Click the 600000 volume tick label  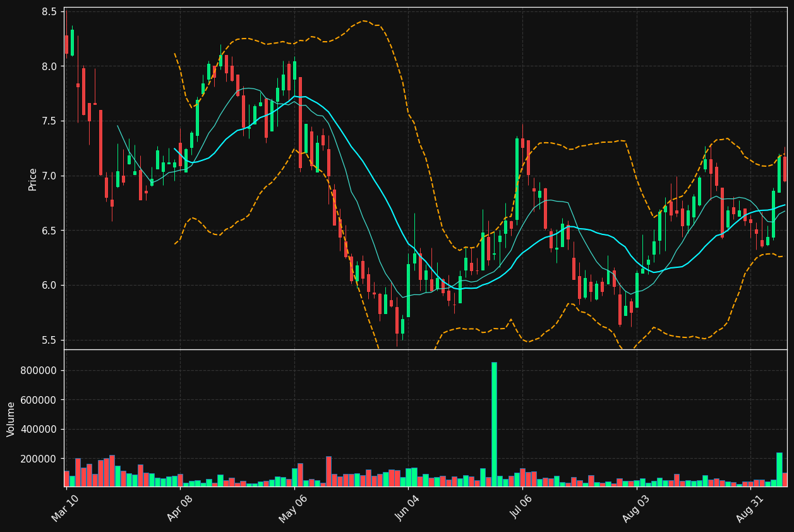(x=39, y=400)
